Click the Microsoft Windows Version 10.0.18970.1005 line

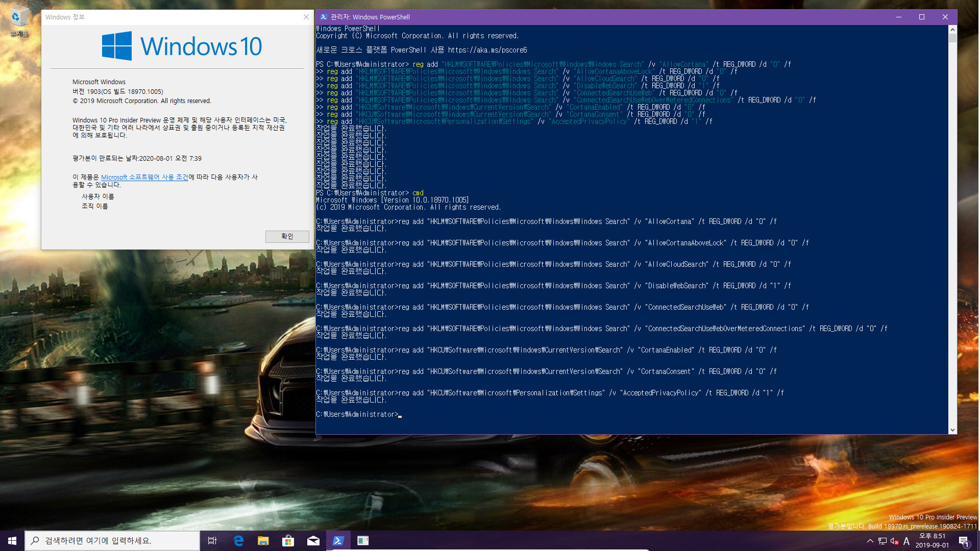[392, 200]
